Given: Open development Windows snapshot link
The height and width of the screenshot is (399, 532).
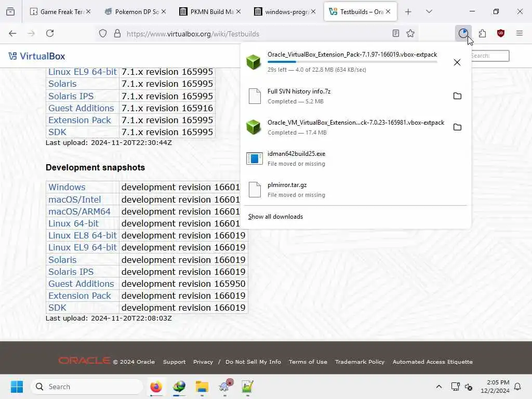Looking at the screenshot, I should pos(67,187).
